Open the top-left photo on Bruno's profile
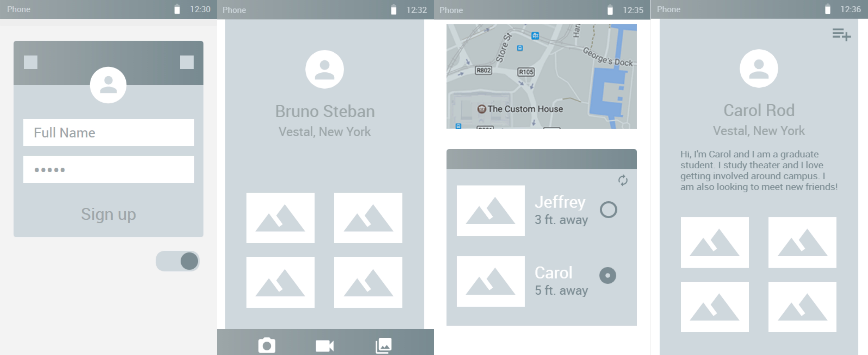This screenshot has height=355, width=868. click(x=280, y=218)
